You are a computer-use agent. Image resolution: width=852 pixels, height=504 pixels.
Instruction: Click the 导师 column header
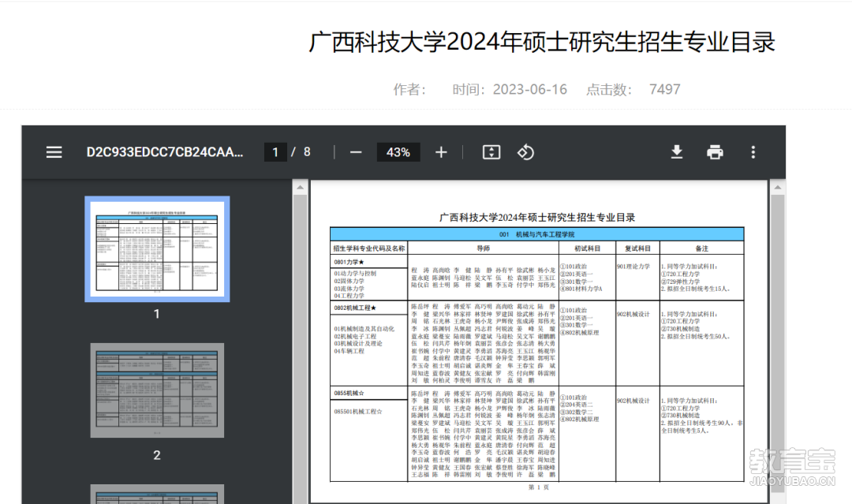(x=483, y=248)
